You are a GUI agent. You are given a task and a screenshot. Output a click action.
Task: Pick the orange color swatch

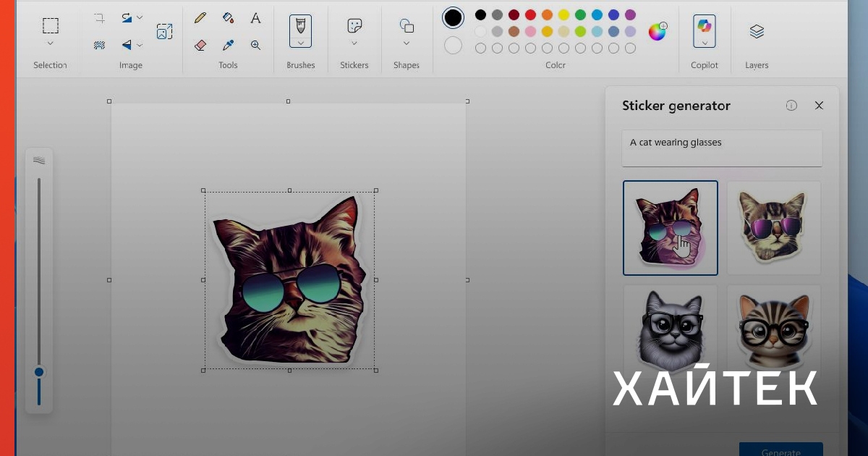547,14
